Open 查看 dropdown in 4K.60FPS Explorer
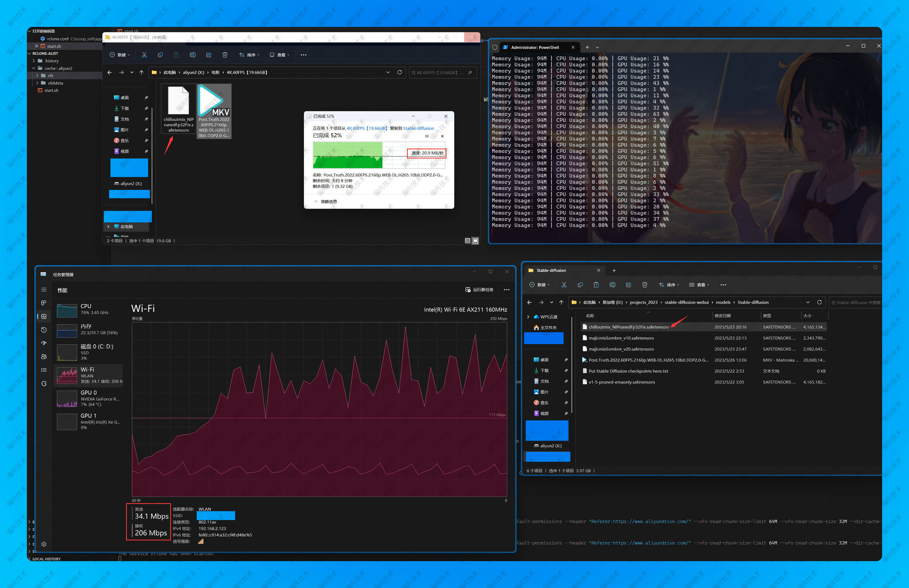The width and height of the screenshot is (909, 588). [280, 55]
